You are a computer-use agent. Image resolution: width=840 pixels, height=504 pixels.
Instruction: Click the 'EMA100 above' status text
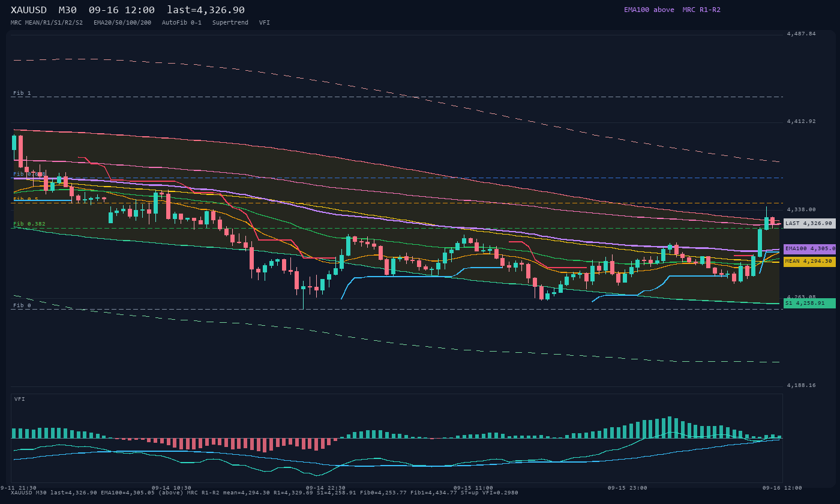[649, 10]
